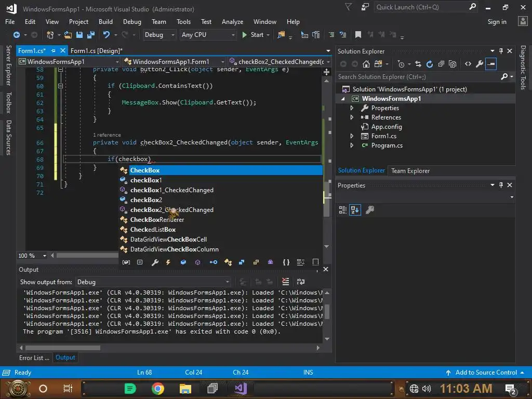Click the Pending Changes Filter clock icon
Image resolution: width=532 pixels, height=399 pixels.
[401, 64]
